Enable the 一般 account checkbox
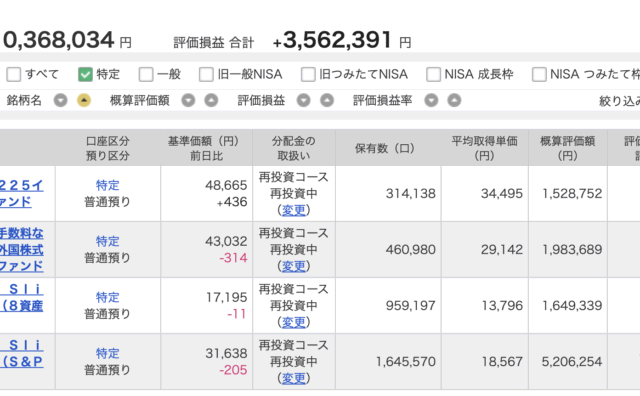Image resolution: width=640 pixels, height=396 pixels. [146, 74]
